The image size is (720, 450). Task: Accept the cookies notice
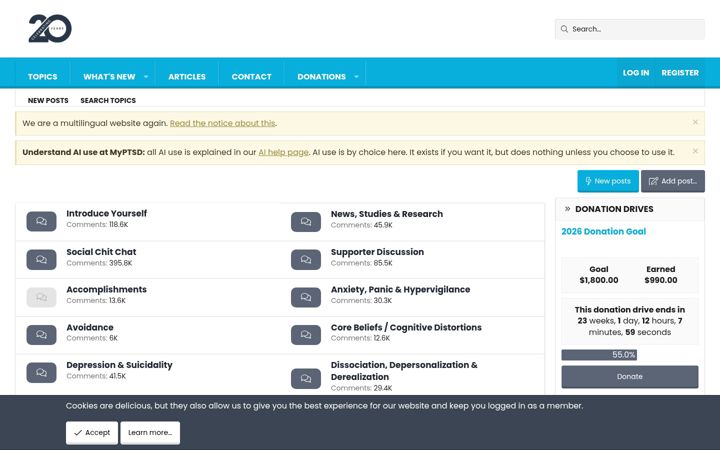click(x=92, y=433)
